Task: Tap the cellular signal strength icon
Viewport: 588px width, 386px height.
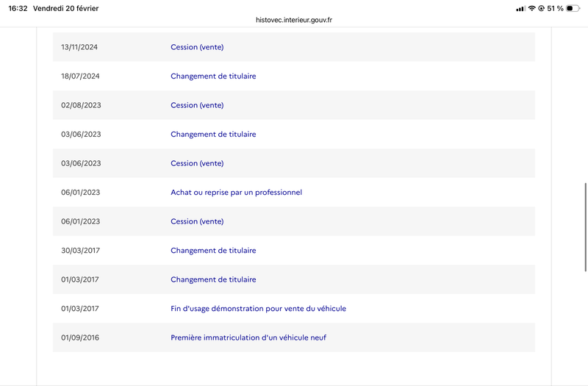Action: (520, 8)
